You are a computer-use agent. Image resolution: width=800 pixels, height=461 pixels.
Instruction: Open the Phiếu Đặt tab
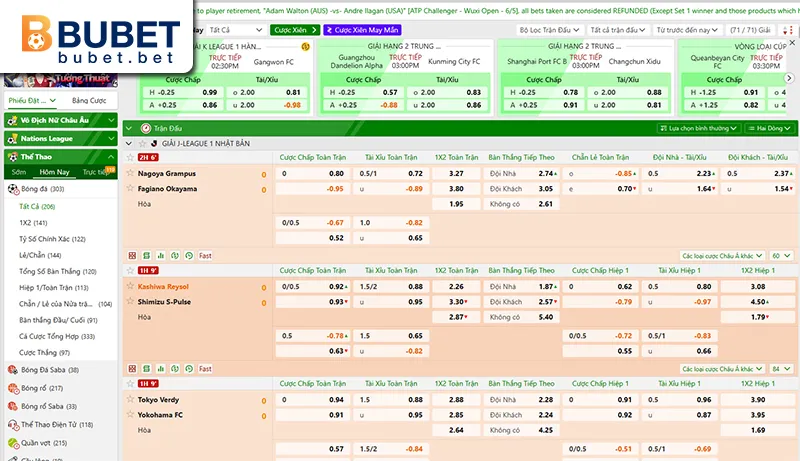[x=32, y=100]
